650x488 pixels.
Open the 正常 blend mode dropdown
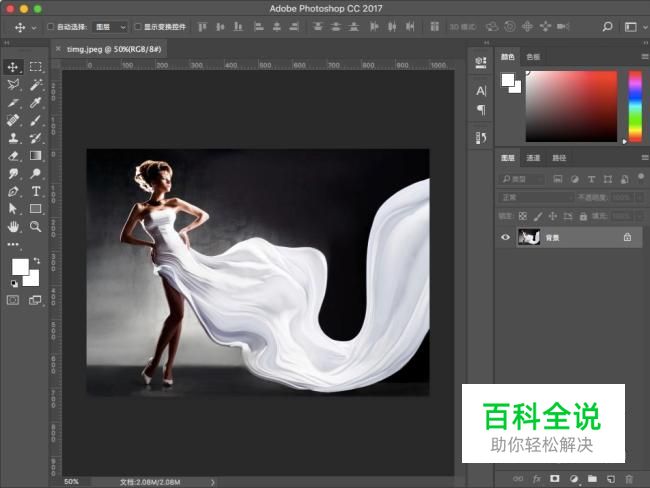[536, 197]
